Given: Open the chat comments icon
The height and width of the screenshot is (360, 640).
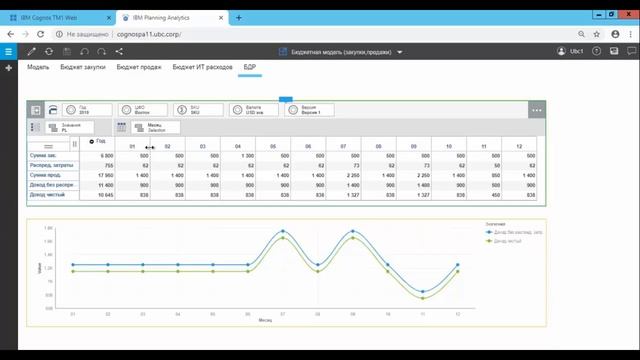Looking at the screenshot, I should (x=631, y=51).
